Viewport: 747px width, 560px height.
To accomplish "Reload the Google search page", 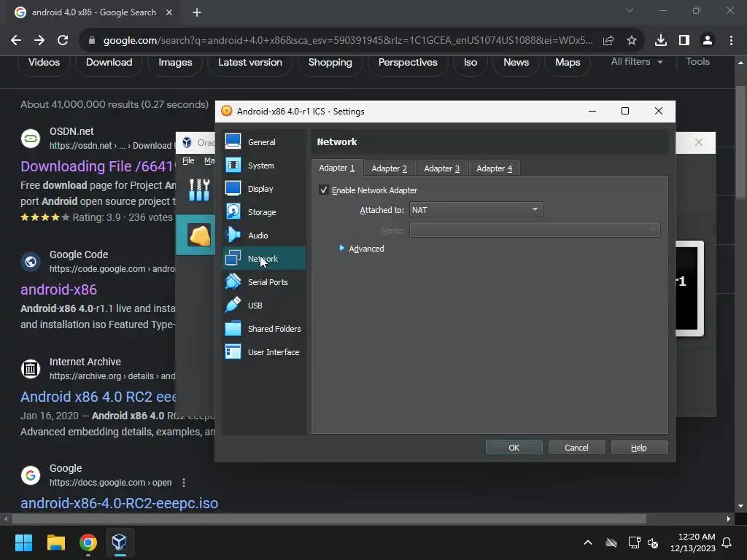I will pyautogui.click(x=63, y=41).
